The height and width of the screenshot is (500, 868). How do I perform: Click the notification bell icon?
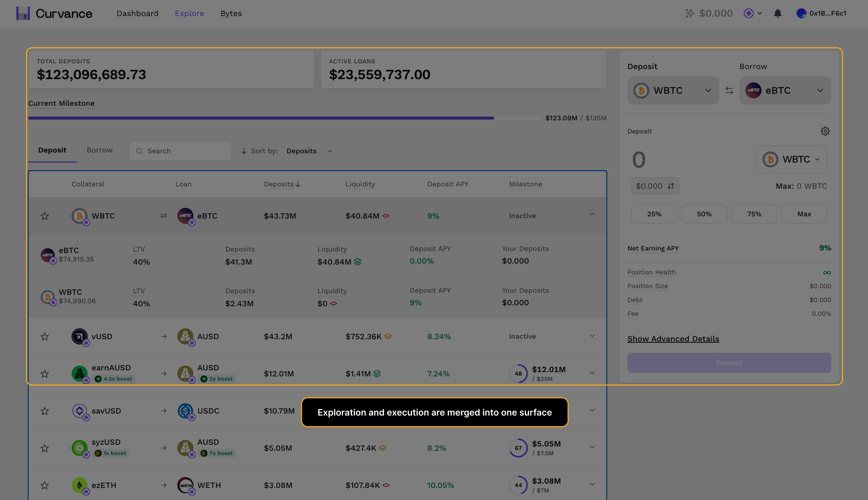point(777,13)
